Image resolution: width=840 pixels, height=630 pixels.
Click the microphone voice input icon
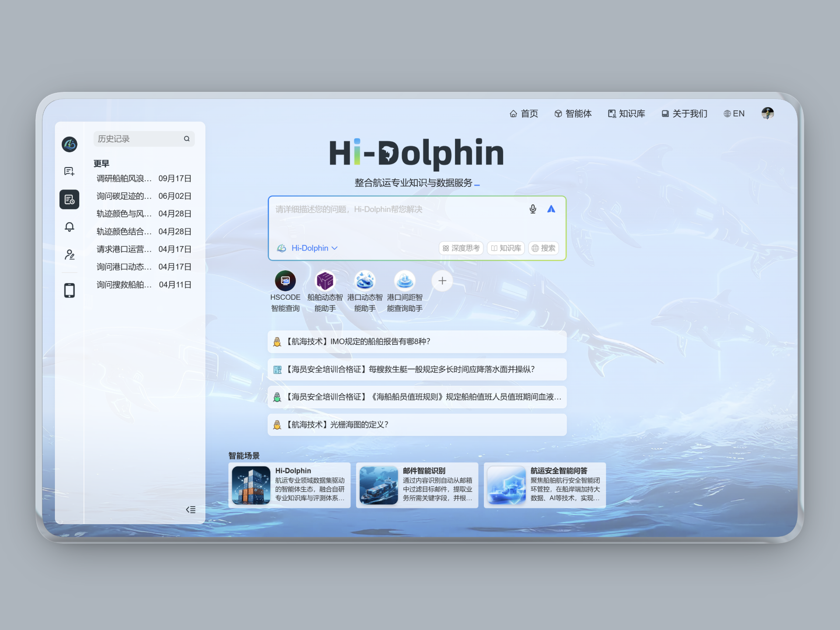tap(532, 209)
